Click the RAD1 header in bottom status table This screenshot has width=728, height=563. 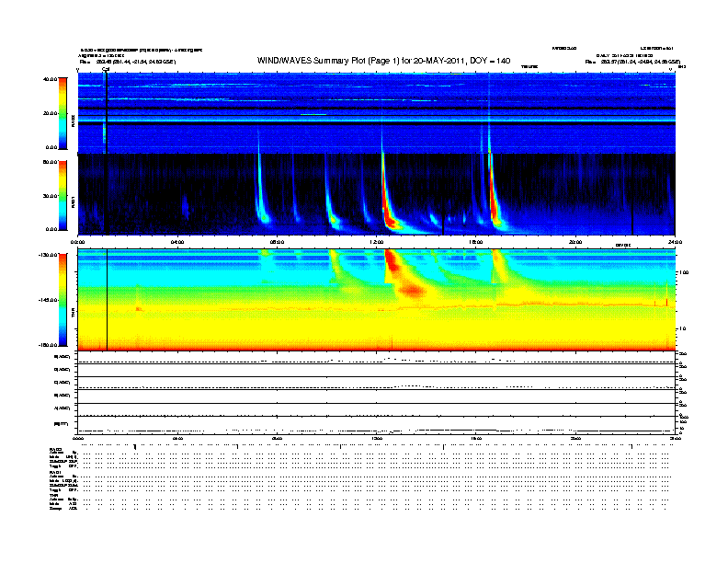coord(56,473)
